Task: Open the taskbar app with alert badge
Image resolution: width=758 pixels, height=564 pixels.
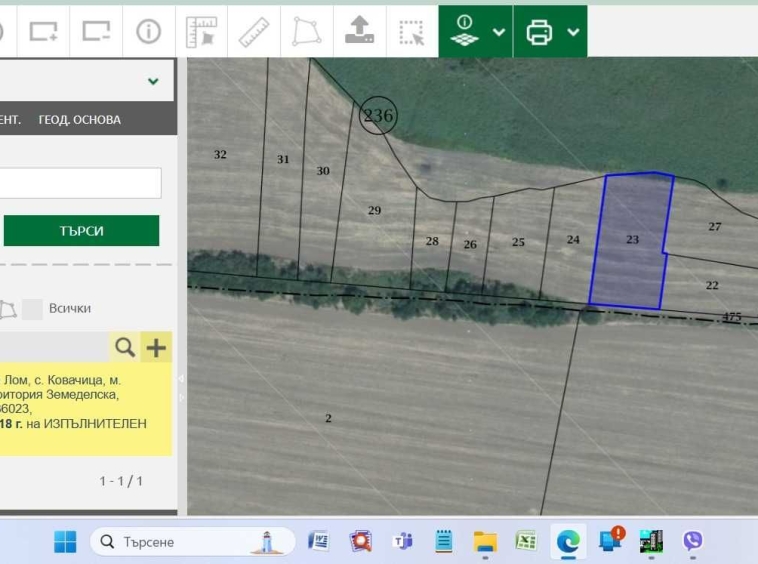Action: click(x=611, y=540)
